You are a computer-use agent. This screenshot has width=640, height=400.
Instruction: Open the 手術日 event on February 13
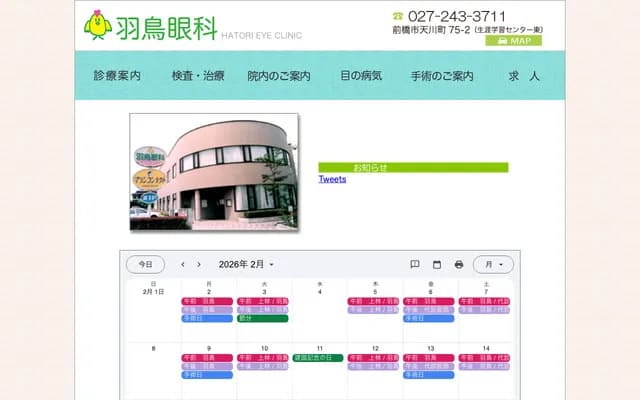(x=429, y=375)
